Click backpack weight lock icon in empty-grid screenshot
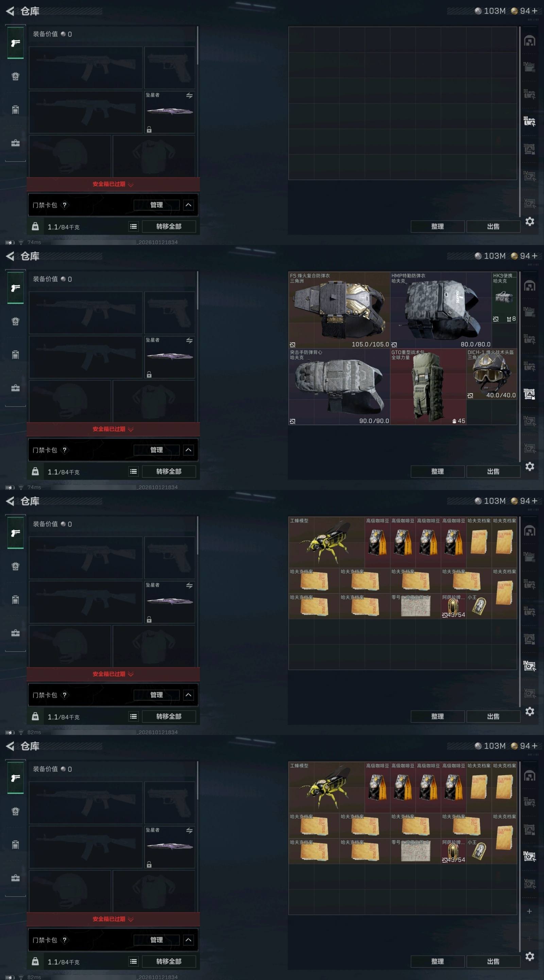Viewport: 544px width, 980px height. point(35,226)
